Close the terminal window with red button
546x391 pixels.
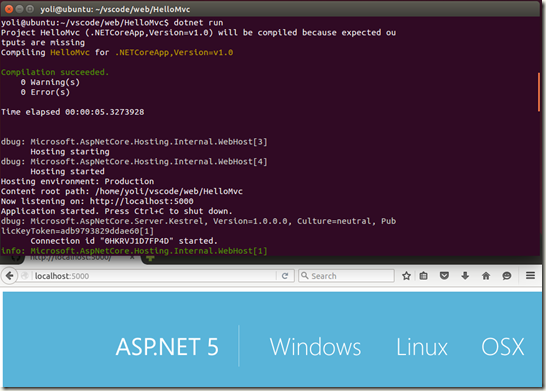pyautogui.click(x=9, y=9)
